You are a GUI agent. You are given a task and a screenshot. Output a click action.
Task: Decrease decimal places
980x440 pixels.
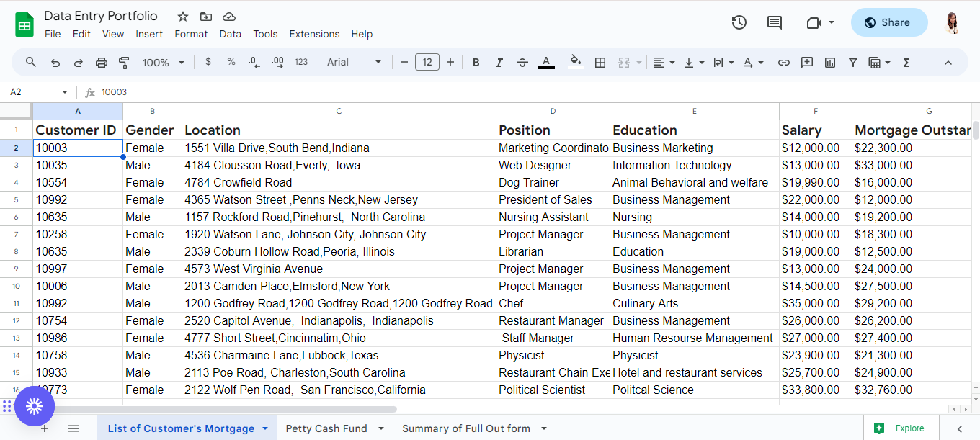pos(254,63)
